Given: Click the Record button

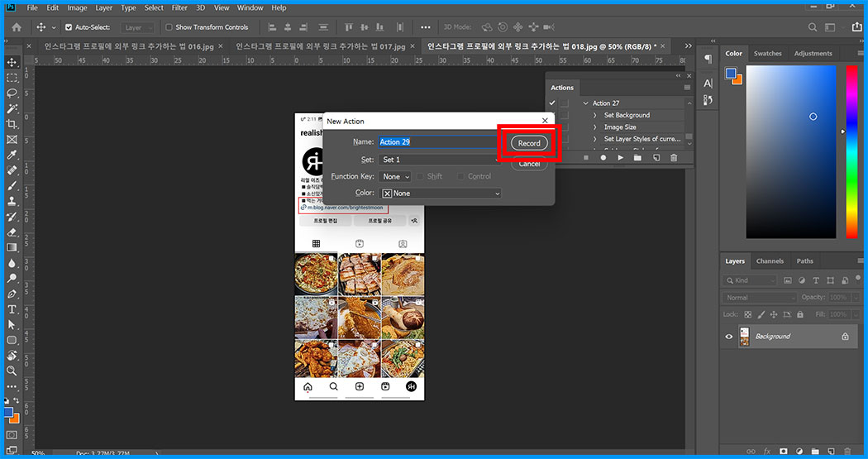Looking at the screenshot, I should (x=529, y=143).
